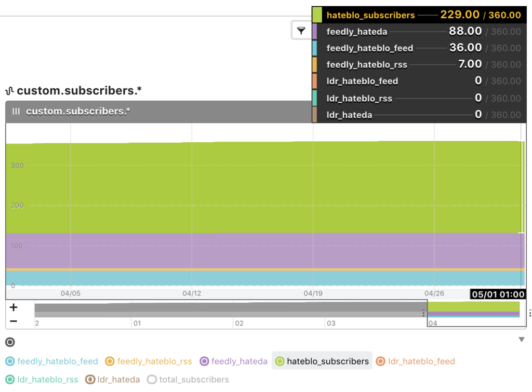The image size is (532, 392).
Task: Click the feedly_hateda legend label
Action: click(x=239, y=361)
